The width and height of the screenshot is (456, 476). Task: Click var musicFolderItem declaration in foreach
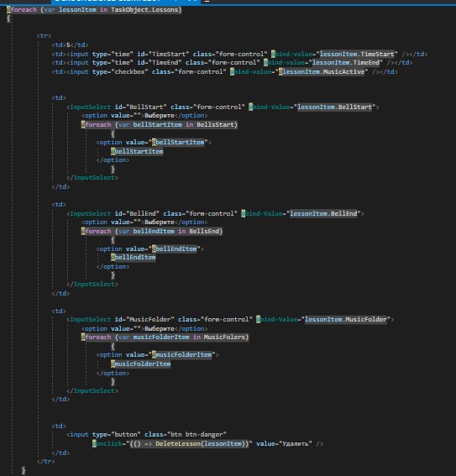(x=154, y=337)
